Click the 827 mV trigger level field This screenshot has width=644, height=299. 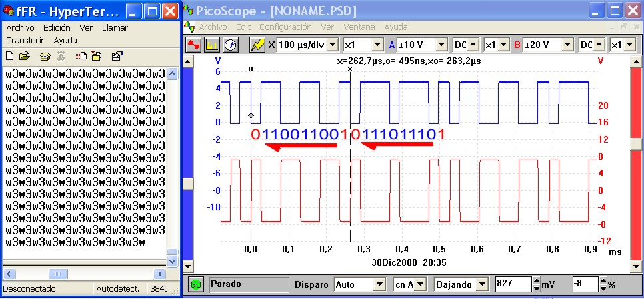coord(513,284)
